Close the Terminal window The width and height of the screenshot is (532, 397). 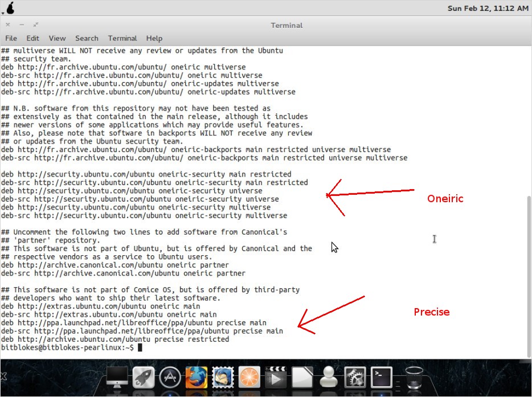8,24
